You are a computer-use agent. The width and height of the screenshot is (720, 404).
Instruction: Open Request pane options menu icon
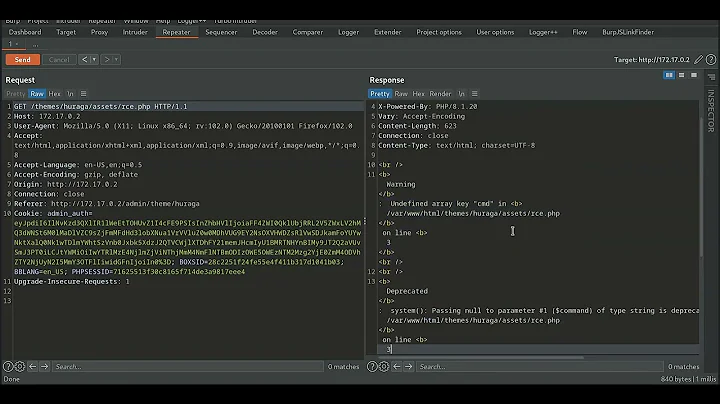84,94
